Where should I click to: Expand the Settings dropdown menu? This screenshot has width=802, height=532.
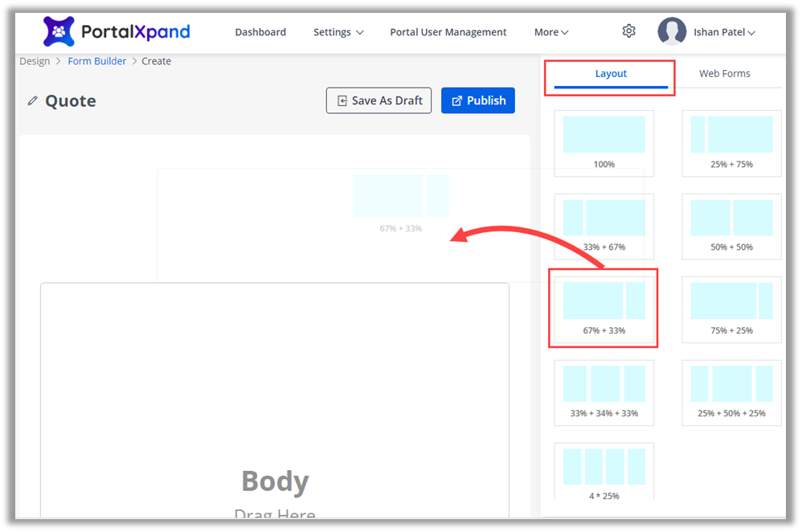coord(338,32)
